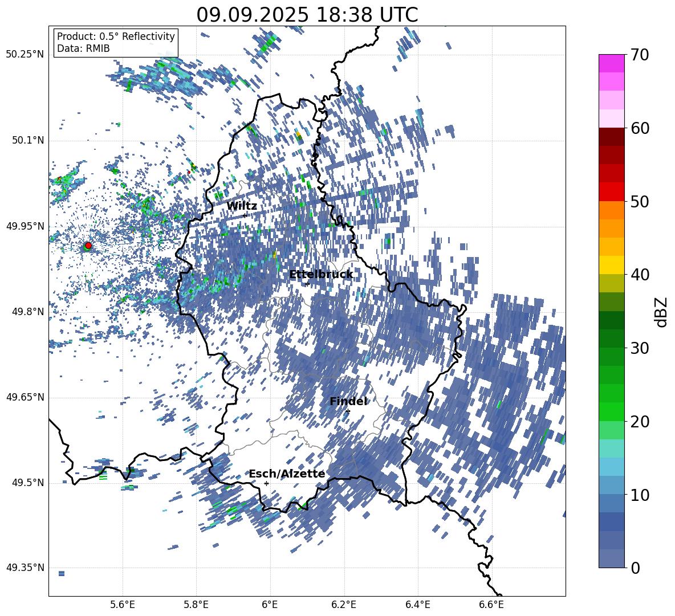Image resolution: width=675 pixels, height=616 pixels.
Task: Pick the dark red colorbar segment below 60
Action: [x=611, y=137]
